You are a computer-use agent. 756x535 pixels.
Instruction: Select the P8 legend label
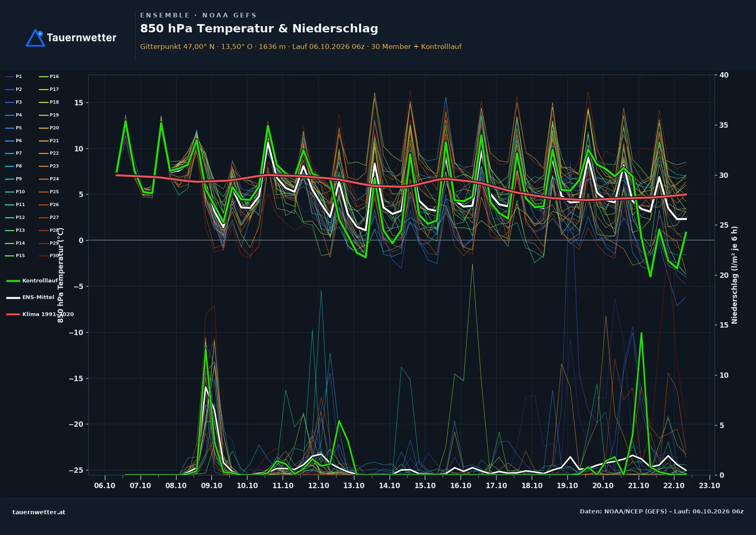point(19,166)
